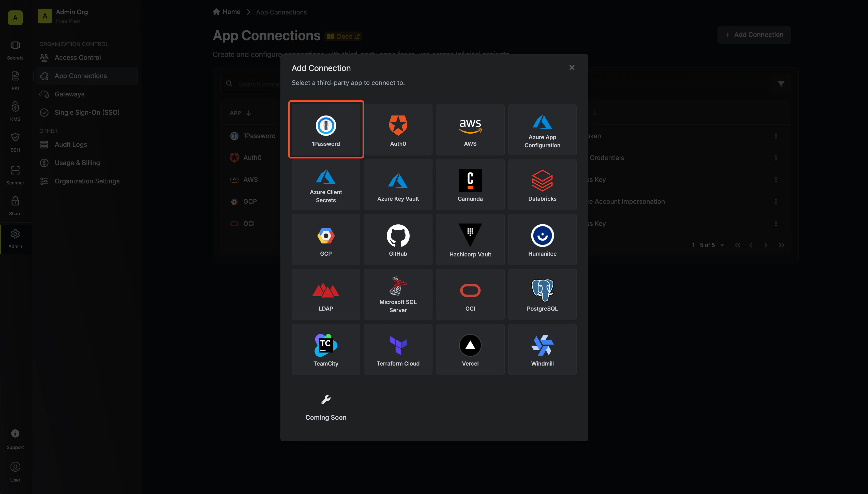Sort table by APP column
868x494 pixels.
click(241, 113)
